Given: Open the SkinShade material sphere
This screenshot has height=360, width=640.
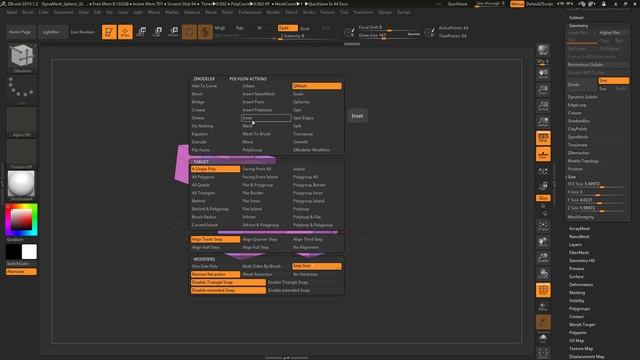Looking at the screenshot, I should [22, 186].
